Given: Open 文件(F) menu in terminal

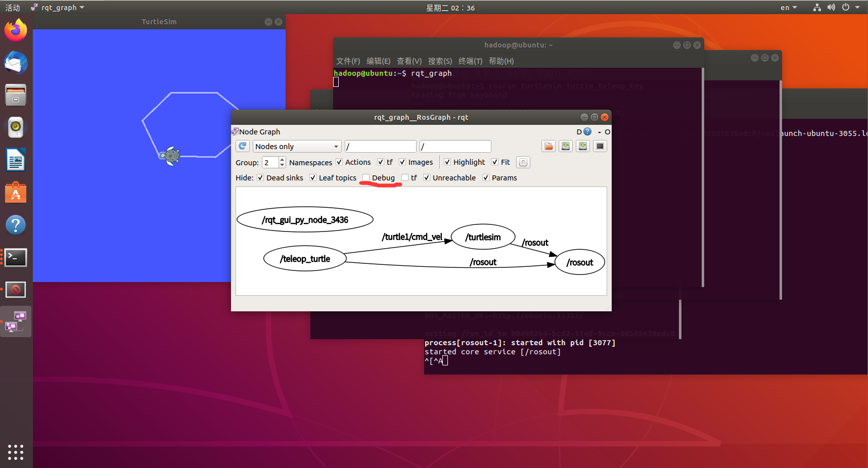Looking at the screenshot, I should click(x=348, y=61).
